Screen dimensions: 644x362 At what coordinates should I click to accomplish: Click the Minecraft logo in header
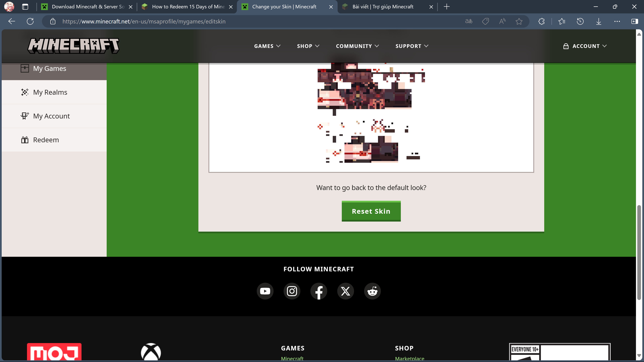pyautogui.click(x=73, y=46)
